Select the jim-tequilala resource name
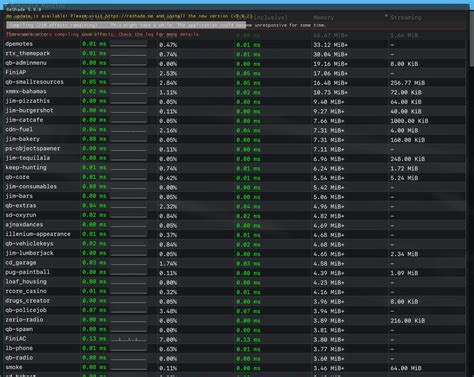 click(x=28, y=158)
